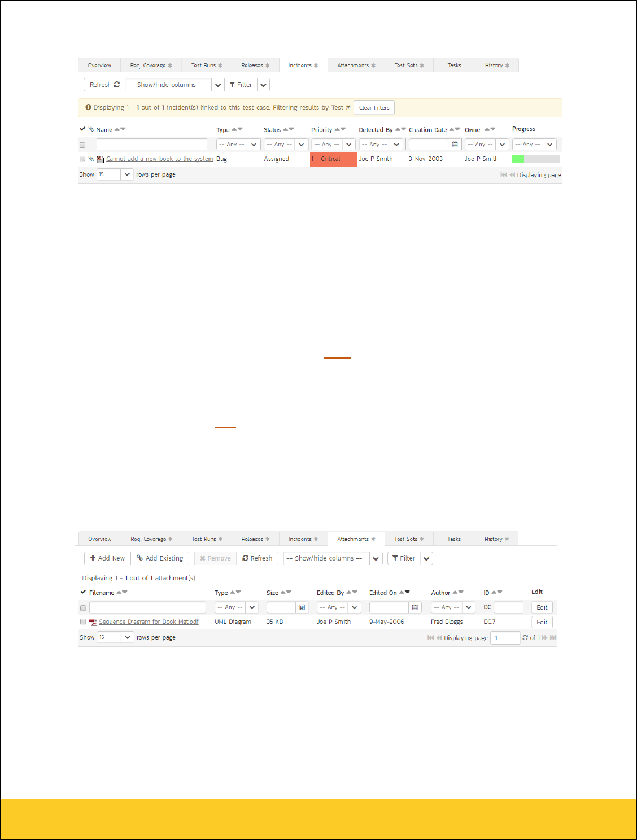Sort attachments by Filename ascending arrow
Viewport: 637px width, 840px height.
[x=119, y=592]
